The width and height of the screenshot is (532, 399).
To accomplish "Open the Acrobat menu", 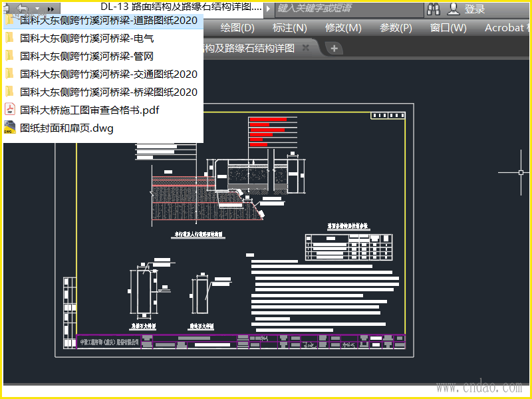I will (x=506, y=28).
